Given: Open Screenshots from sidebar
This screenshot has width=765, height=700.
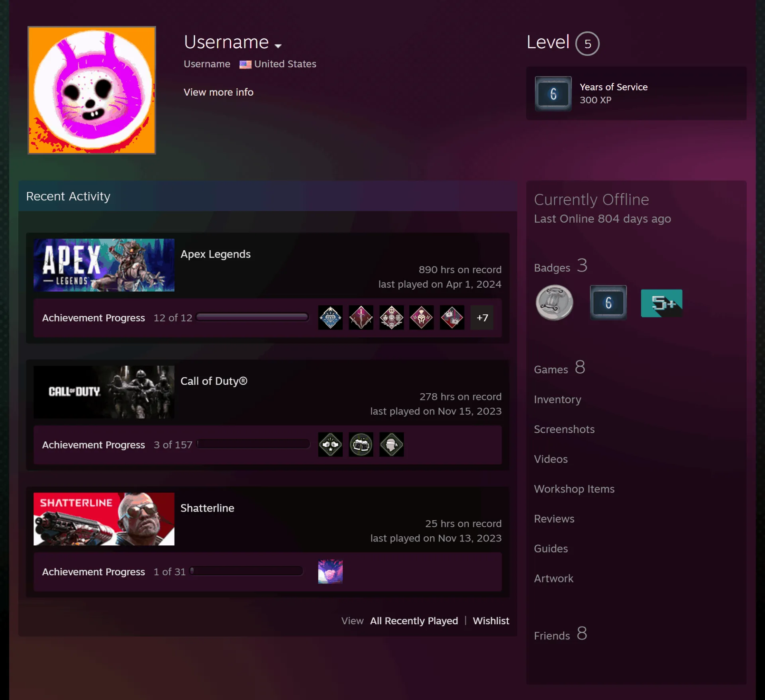Looking at the screenshot, I should (x=564, y=429).
